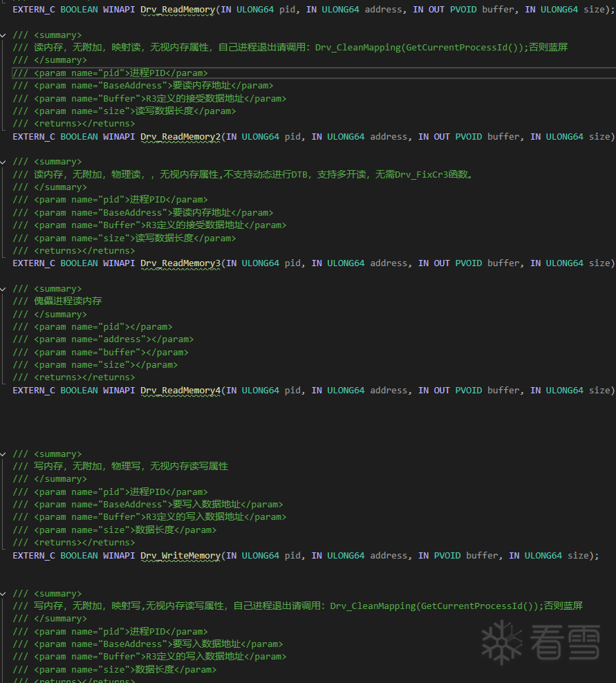Click Drv_FixCr3函数 in the 物理读 comment

[431, 175]
